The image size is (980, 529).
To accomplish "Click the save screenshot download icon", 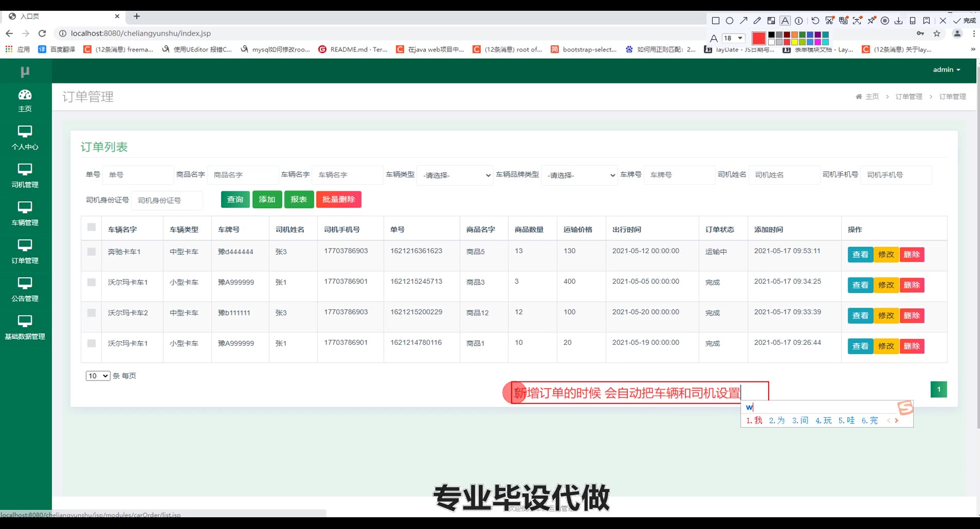I will (898, 21).
